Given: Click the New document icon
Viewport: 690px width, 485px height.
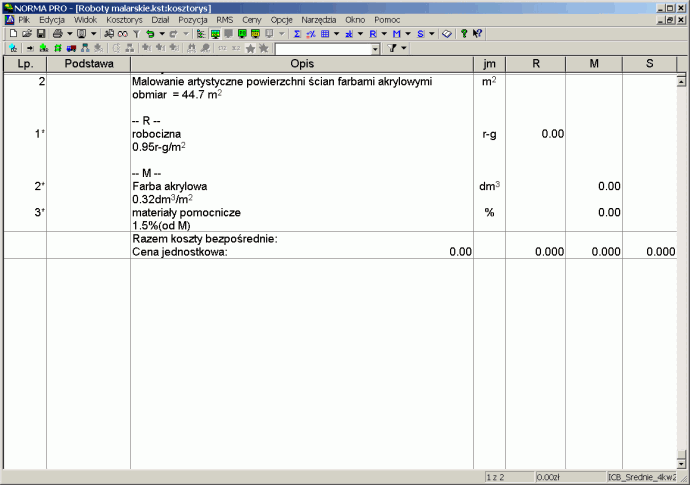Looking at the screenshot, I should 12,33.
